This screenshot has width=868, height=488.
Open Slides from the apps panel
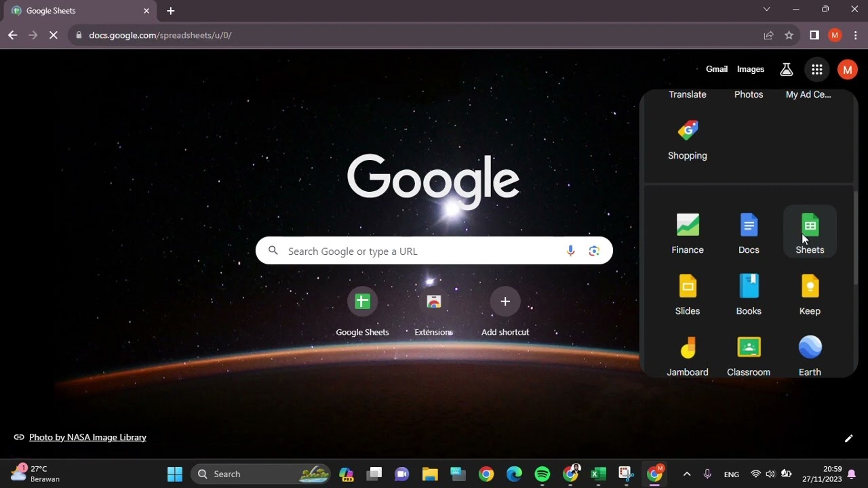click(688, 293)
